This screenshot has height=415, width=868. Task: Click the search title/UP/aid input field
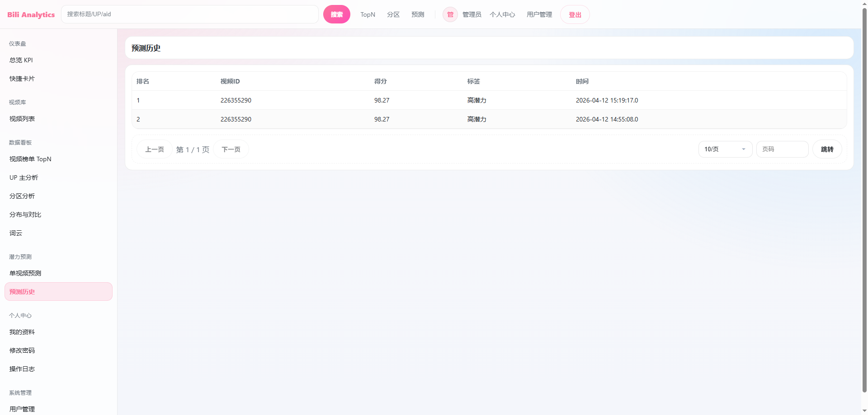tap(190, 14)
